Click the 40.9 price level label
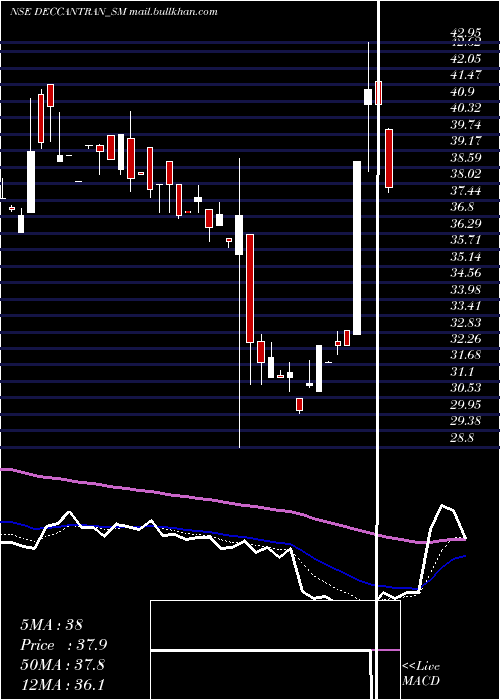 (463, 92)
